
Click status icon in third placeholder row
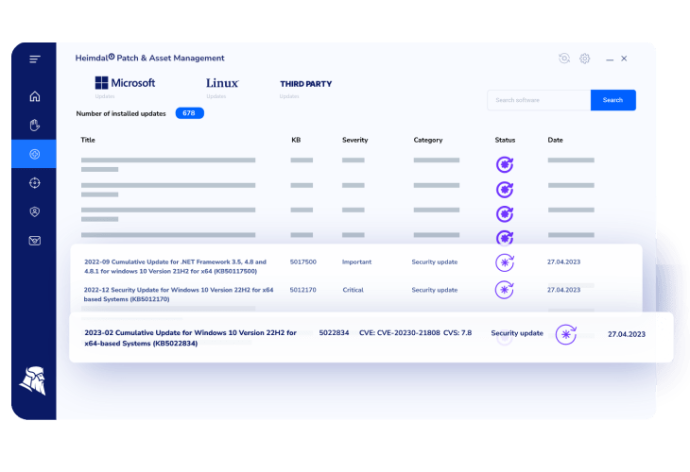(x=505, y=214)
